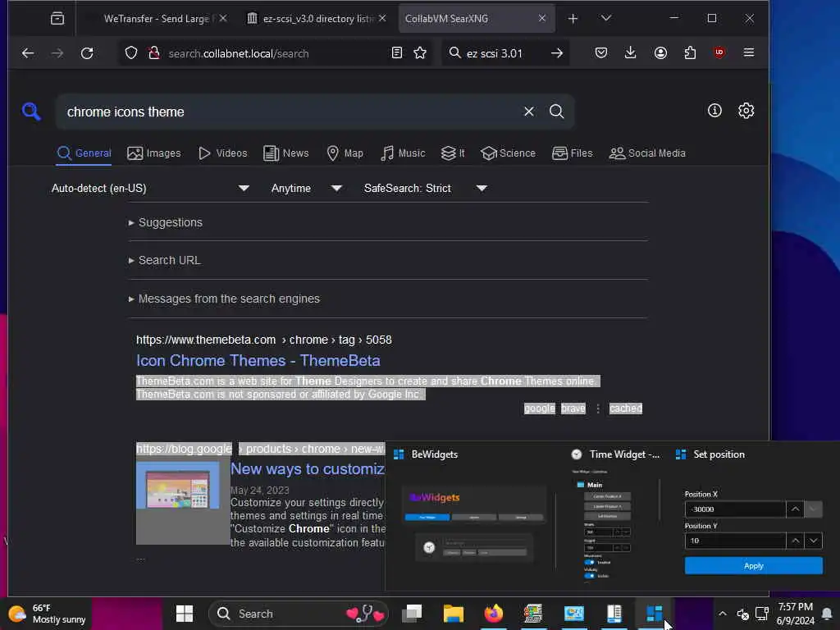Select the Videos search category

(223, 153)
